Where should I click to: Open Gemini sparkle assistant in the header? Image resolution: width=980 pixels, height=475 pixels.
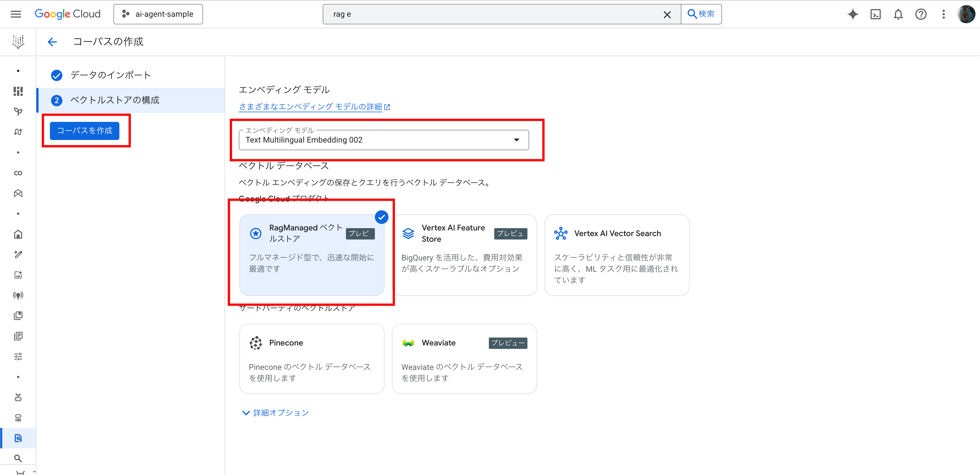point(853,14)
